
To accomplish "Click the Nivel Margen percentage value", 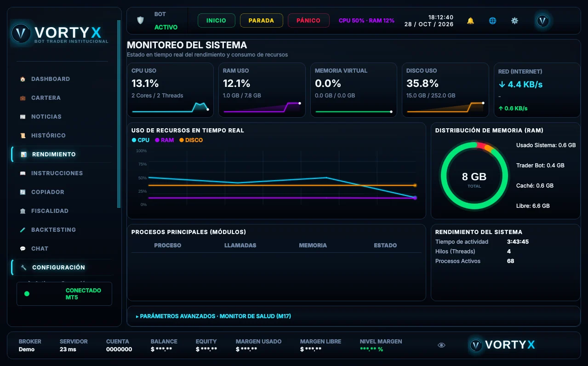I will click(371, 349).
